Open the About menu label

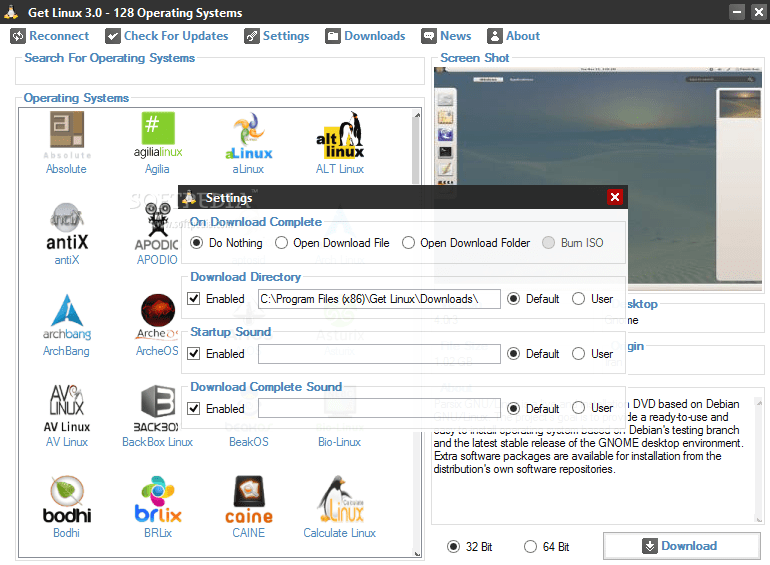tap(523, 36)
